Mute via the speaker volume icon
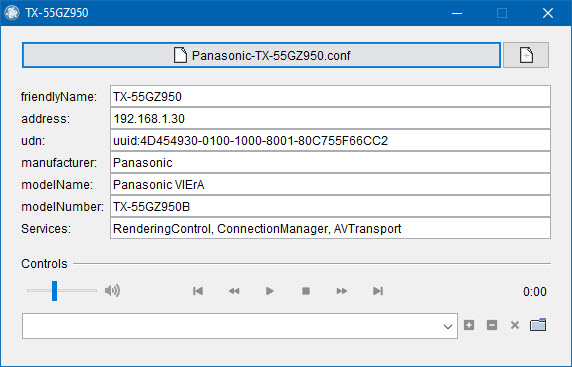The image size is (572, 367). (x=112, y=290)
